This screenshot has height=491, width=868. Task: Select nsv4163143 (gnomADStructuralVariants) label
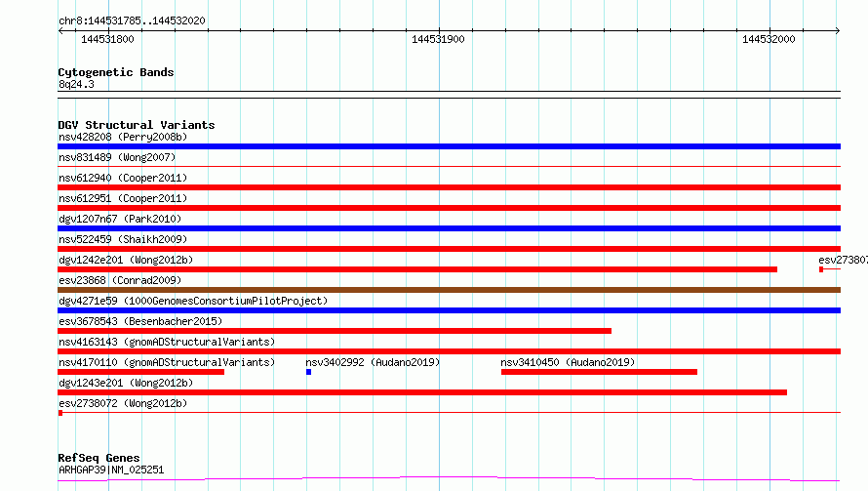tap(167, 342)
